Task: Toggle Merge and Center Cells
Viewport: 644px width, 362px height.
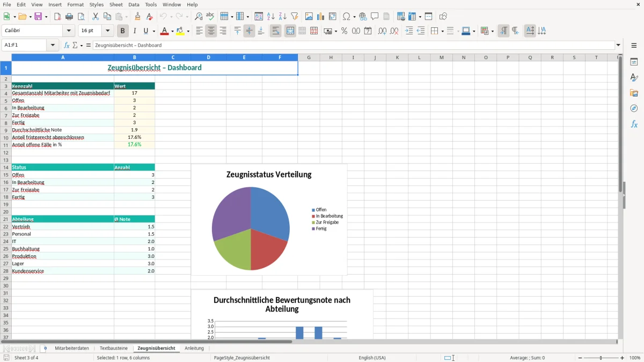Action: point(290,31)
